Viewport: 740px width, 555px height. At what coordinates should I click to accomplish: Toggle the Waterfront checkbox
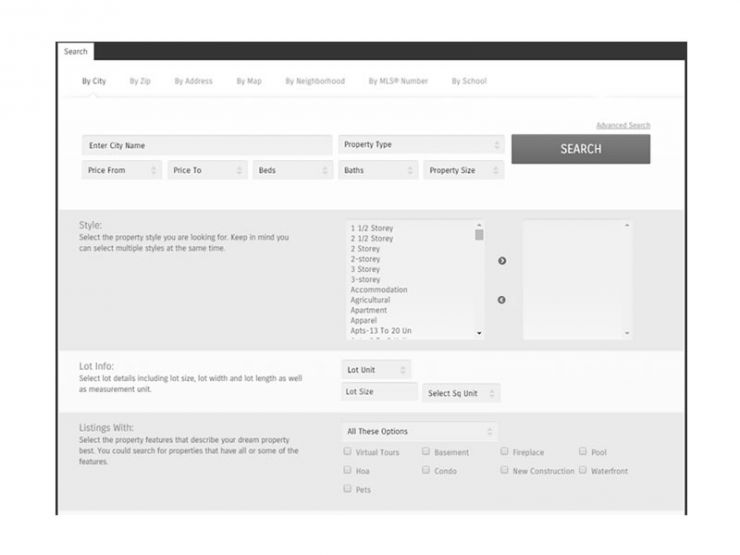[x=583, y=470]
